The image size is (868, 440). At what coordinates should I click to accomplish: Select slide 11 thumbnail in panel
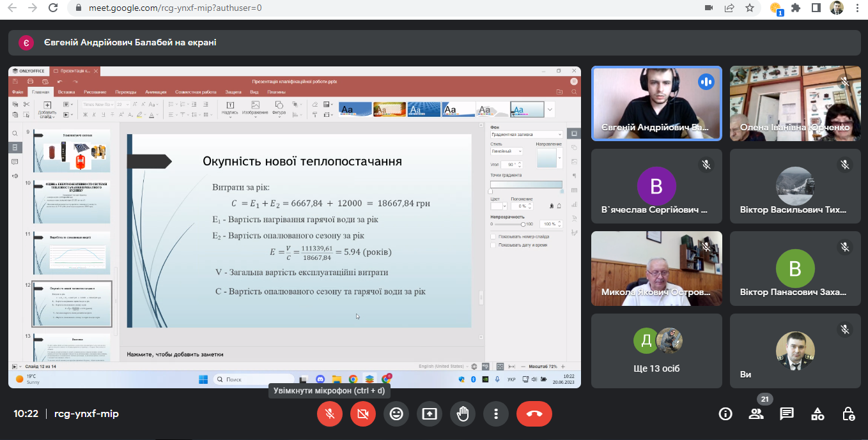click(x=72, y=253)
